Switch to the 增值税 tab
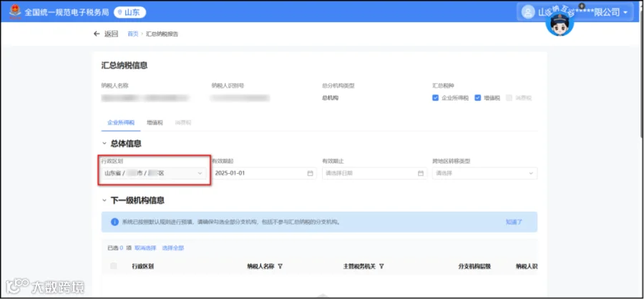 155,123
